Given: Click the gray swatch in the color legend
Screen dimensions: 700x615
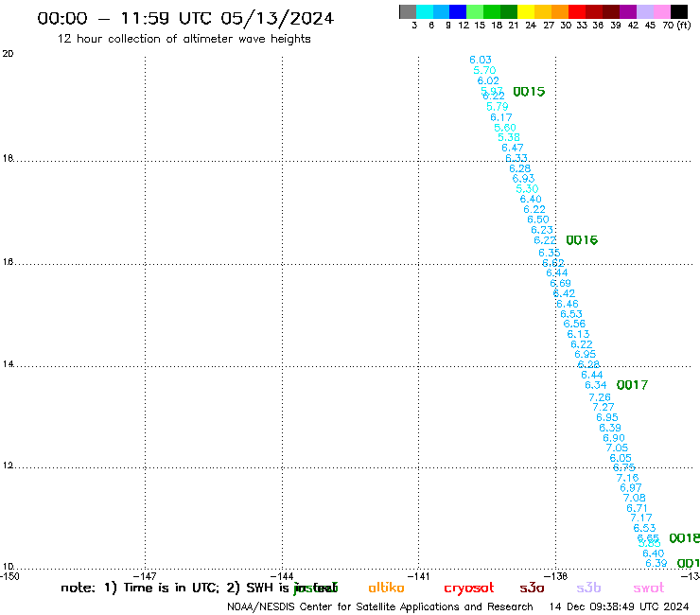Looking at the screenshot, I should pyautogui.click(x=408, y=11).
